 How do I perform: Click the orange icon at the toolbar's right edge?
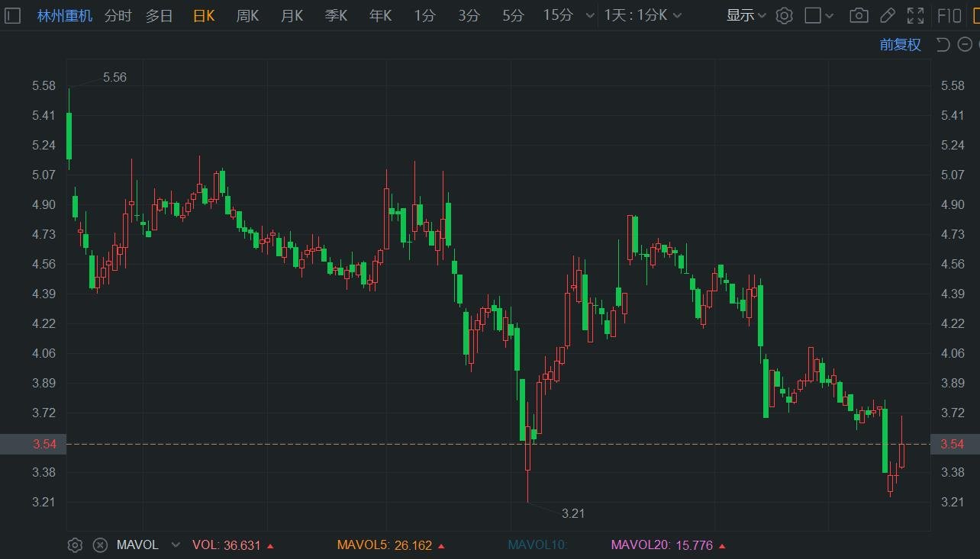(x=975, y=15)
